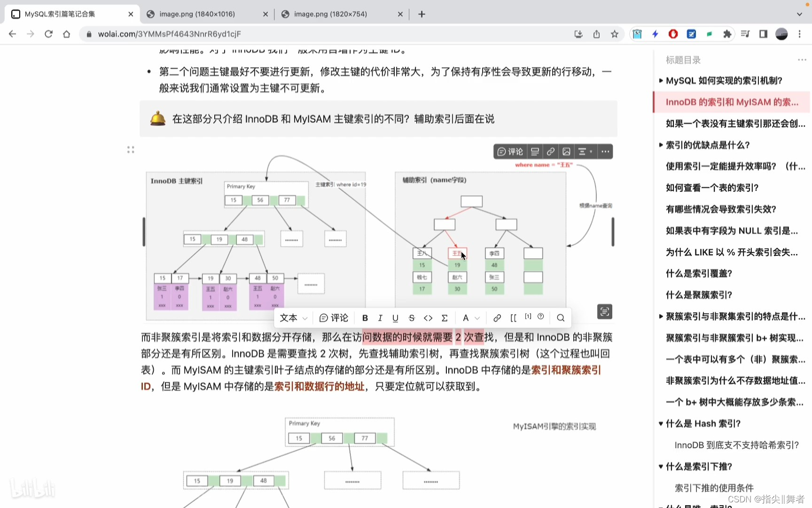Click the address bar URL field
This screenshot has height=508, width=812.
[x=324, y=34]
